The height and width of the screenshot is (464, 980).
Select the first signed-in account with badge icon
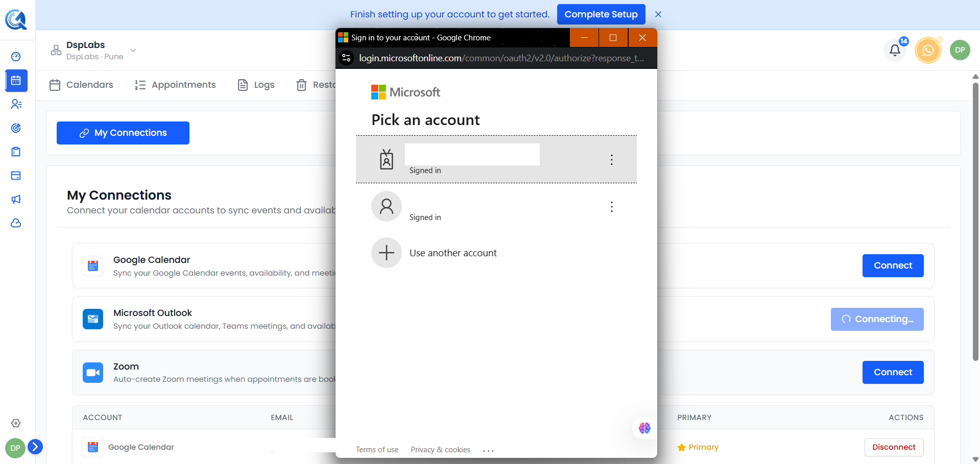(496, 159)
